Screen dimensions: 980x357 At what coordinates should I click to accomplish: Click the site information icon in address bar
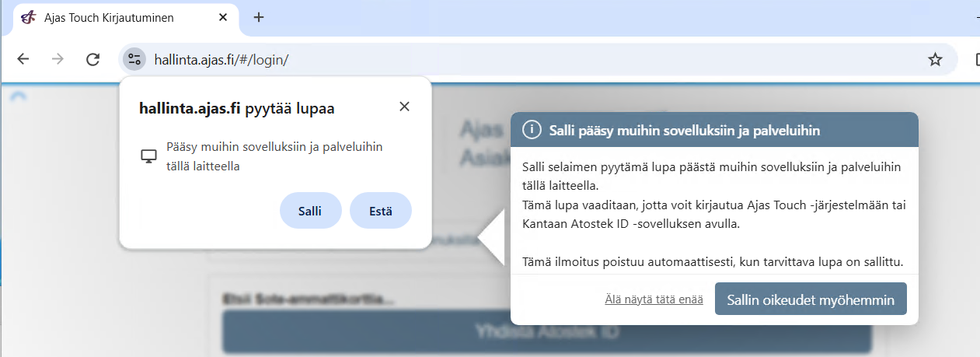(x=134, y=59)
